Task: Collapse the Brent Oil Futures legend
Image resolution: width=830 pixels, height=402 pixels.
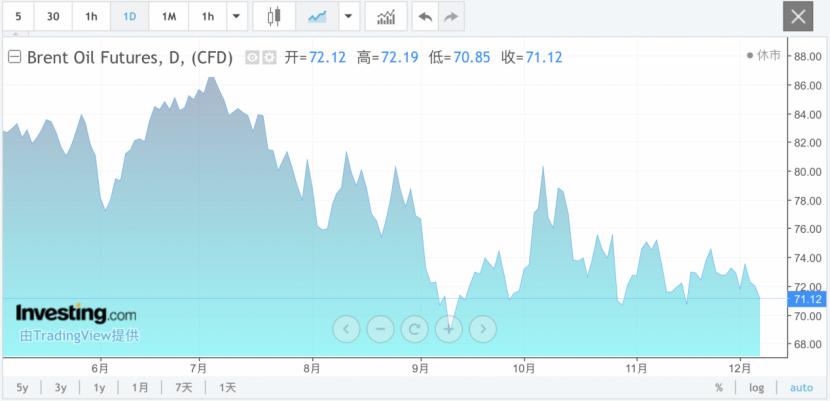Action: click(14, 58)
